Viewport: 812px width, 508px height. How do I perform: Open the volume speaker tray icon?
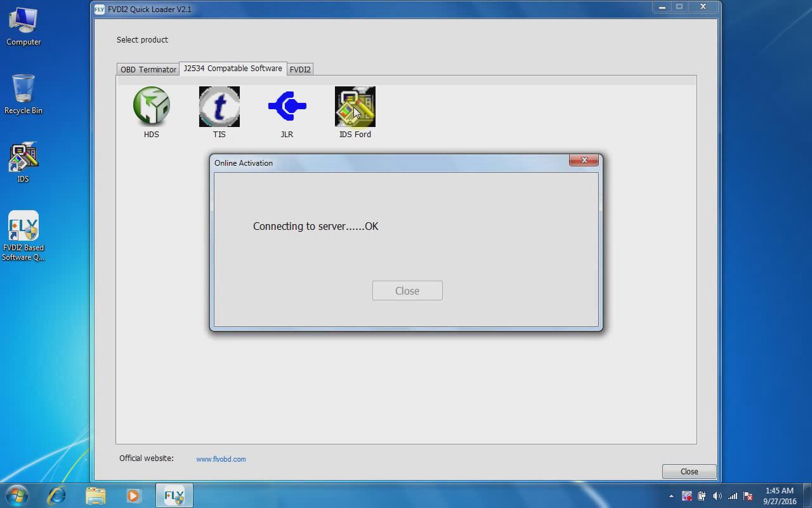click(x=717, y=496)
